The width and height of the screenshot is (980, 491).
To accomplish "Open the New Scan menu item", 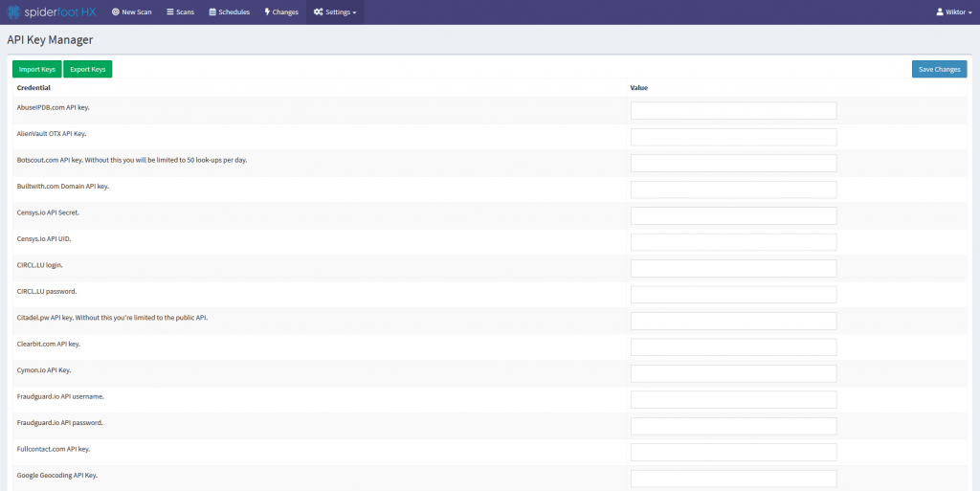I will pos(132,11).
